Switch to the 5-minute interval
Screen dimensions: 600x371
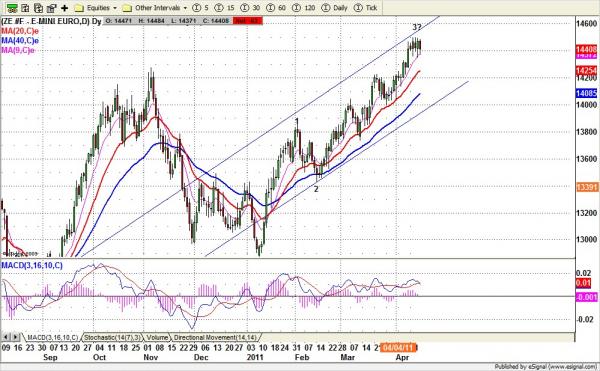point(201,8)
